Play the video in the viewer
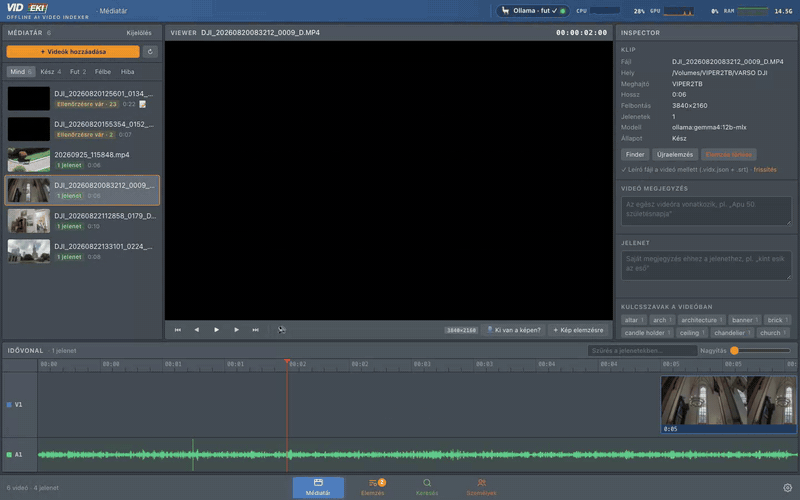Screen dimensions: 800x500 (x=216, y=330)
